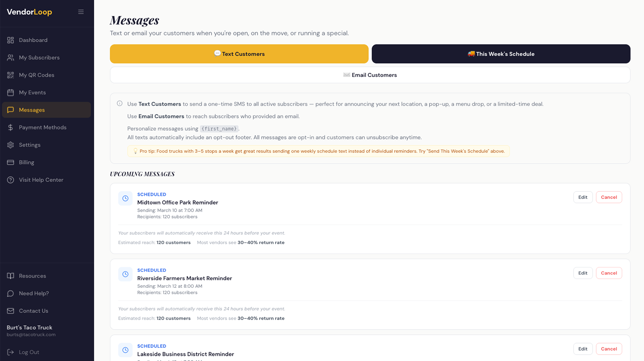The height and width of the screenshot is (361, 644).
Task: Open the Resources link
Action: point(47,276)
